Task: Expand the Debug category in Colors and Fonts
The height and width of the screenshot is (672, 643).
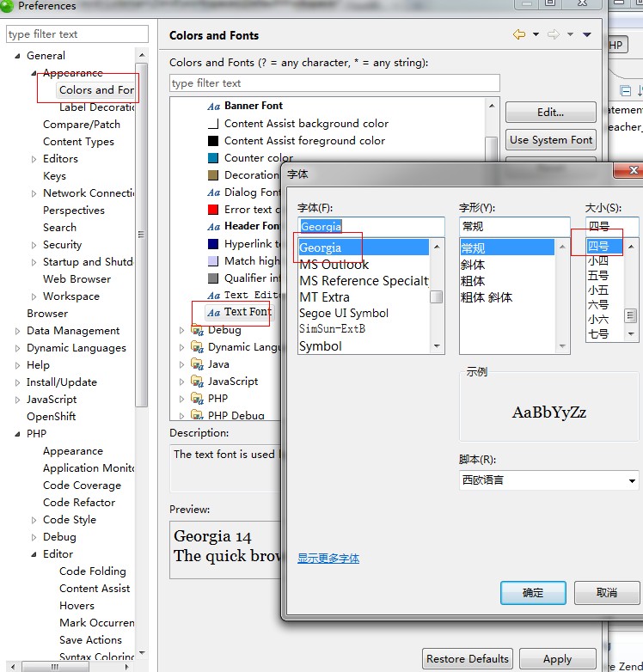Action: click(x=181, y=331)
